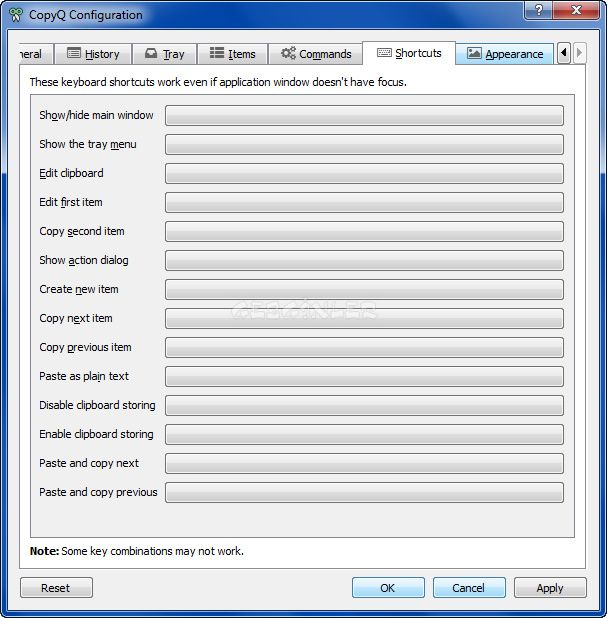Open the Appearance tab
The image size is (607, 618).
pyautogui.click(x=505, y=54)
